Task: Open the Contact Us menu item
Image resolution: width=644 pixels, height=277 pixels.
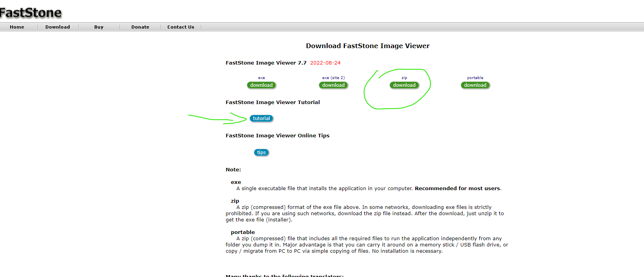Action: (181, 27)
